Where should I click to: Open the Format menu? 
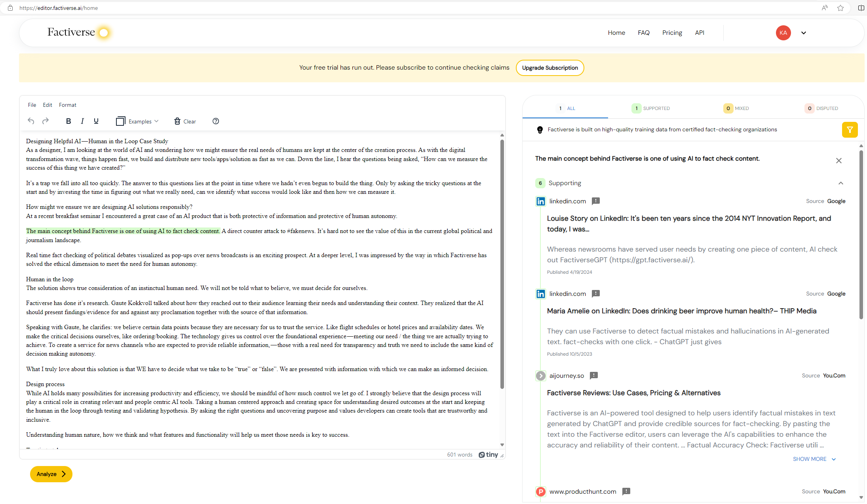[67, 105]
